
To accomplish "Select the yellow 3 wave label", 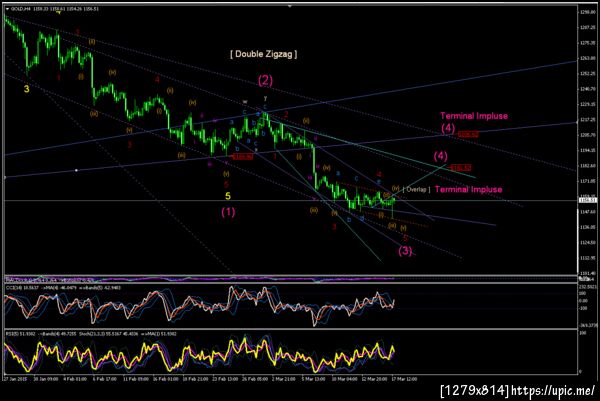I will [x=26, y=89].
